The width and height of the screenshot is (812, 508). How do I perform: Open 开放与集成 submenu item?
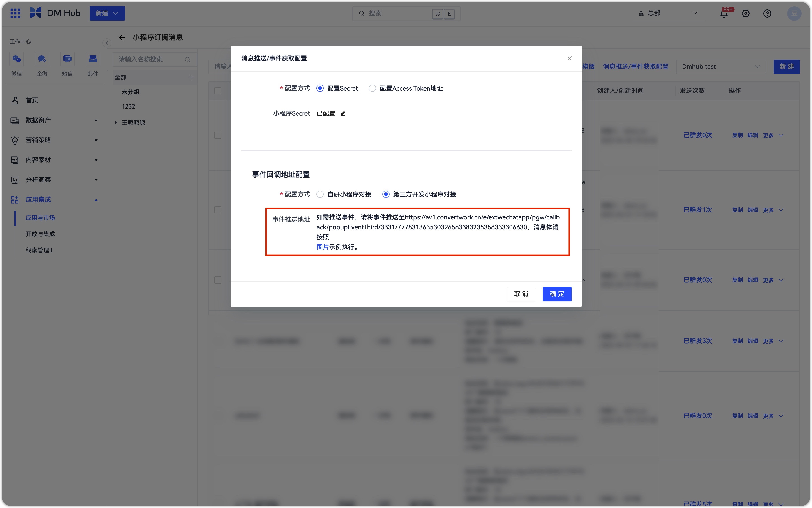click(x=40, y=234)
